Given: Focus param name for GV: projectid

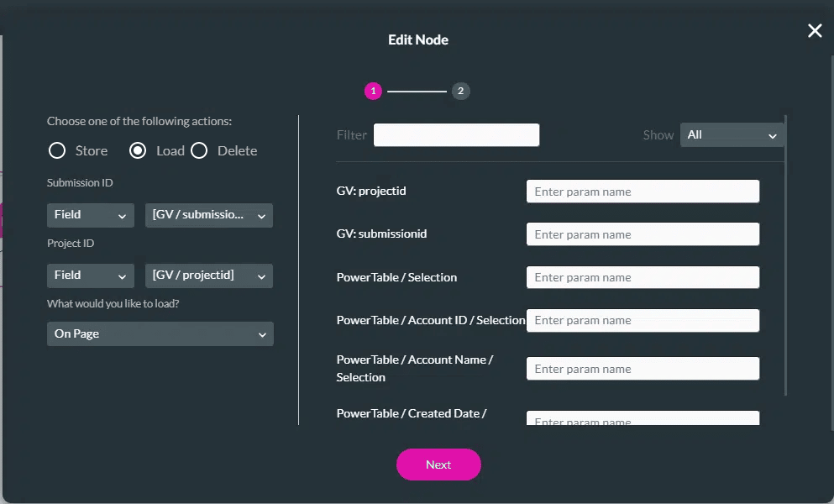Looking at the screenshot, I should pos(643,192).
